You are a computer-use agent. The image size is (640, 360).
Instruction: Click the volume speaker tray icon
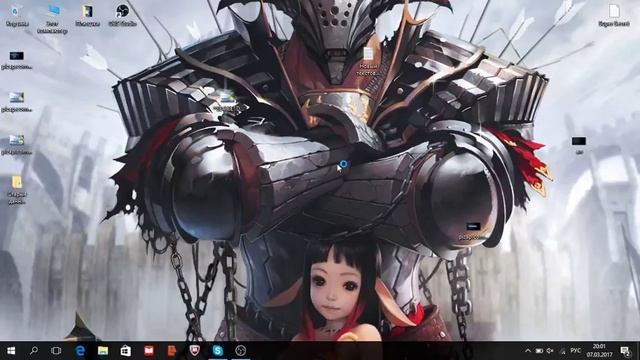click(x=550, y=351)
